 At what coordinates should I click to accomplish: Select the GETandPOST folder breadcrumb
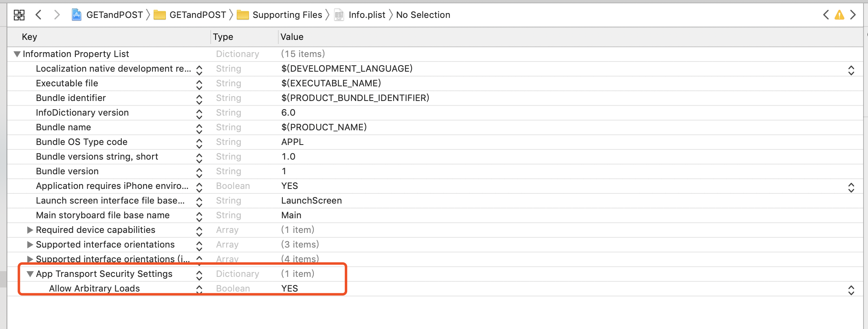click(x=189, y=15)
